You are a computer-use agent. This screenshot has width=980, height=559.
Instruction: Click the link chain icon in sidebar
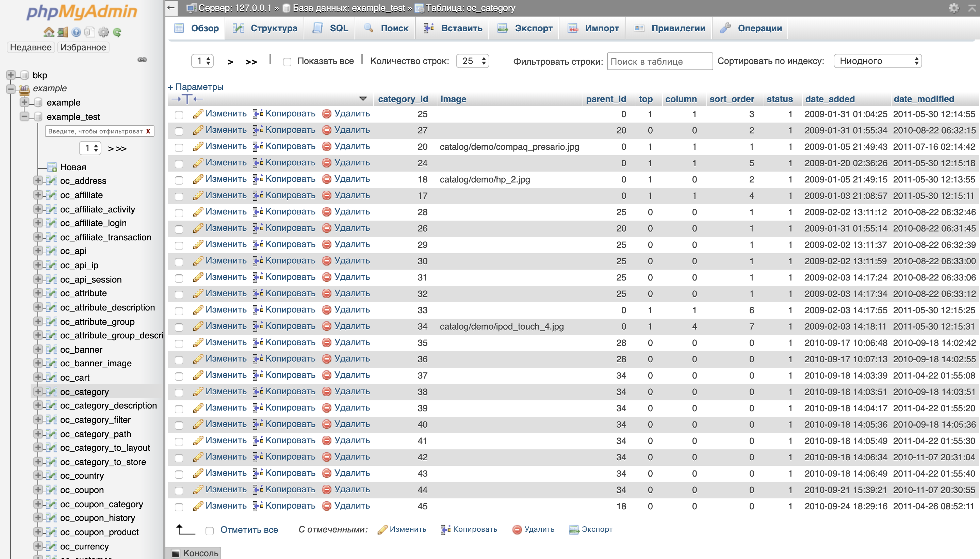142,60
